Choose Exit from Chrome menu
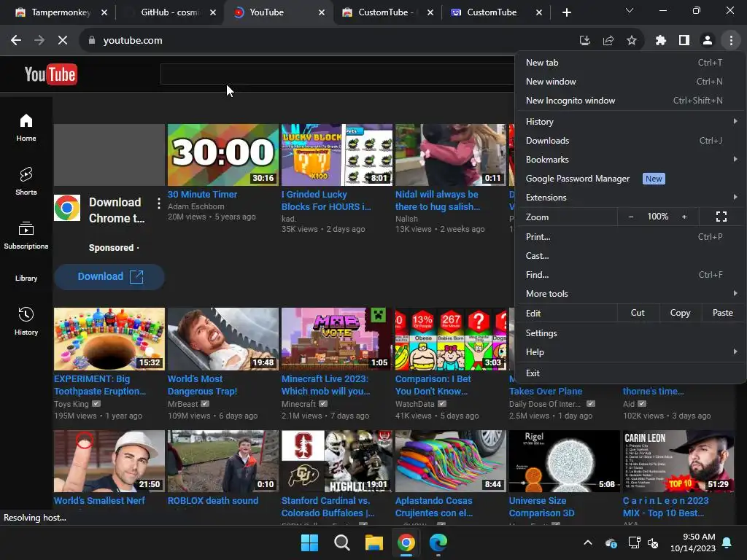The image size is (747, 560). pyautogui.click(x=631, y=373)
